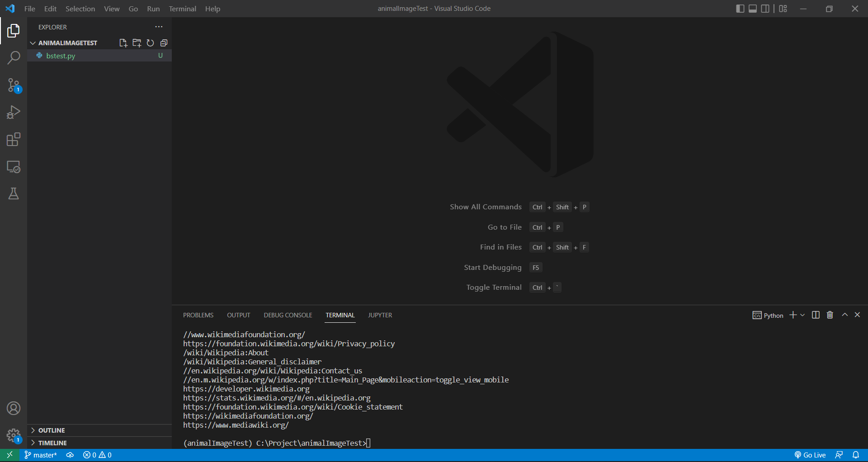Collapse all folders in Explorer
Image resolution: width=868 pixels, height=462 pixels.
pos(164,43)
